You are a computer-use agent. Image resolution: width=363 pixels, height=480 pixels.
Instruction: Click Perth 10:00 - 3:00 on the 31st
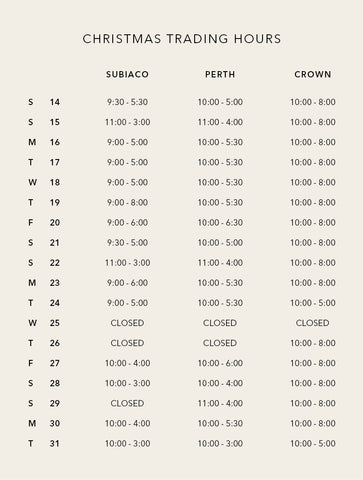[x=220, y=444]
